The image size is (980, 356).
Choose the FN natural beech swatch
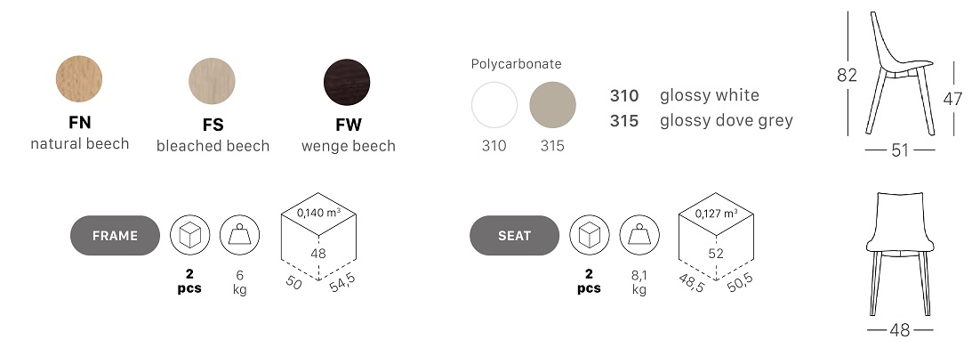pyautogui.click(x=79, y=79)
